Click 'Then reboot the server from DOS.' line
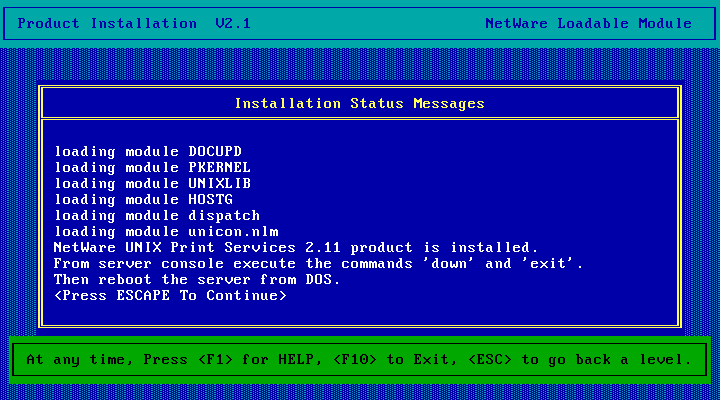Image resolution: width=720 pixels, height=400 pixels. 197,280
